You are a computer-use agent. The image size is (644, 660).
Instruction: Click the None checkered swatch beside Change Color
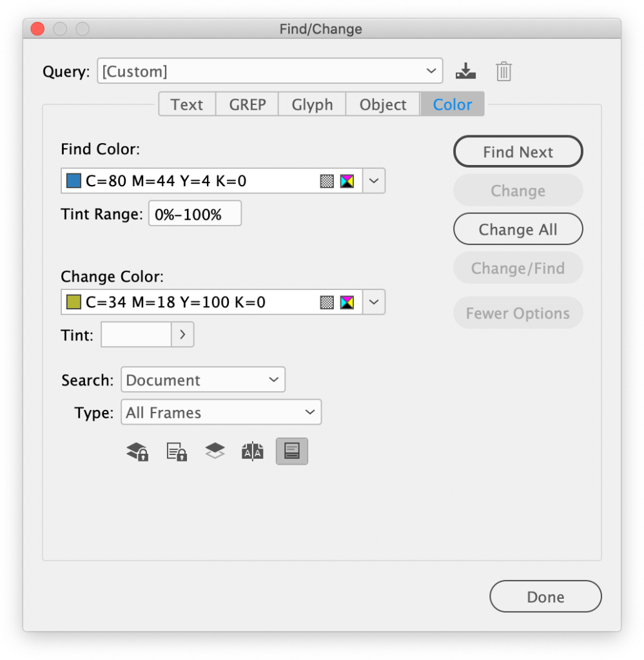[327, 302]
